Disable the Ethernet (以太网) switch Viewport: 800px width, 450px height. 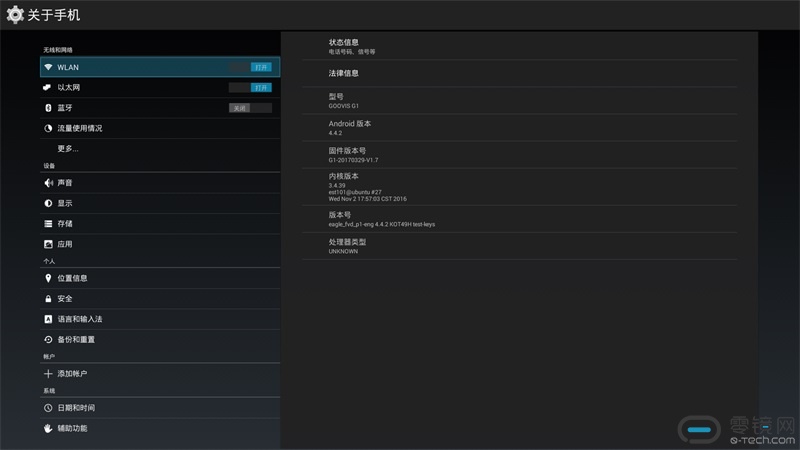pos(250,88)
